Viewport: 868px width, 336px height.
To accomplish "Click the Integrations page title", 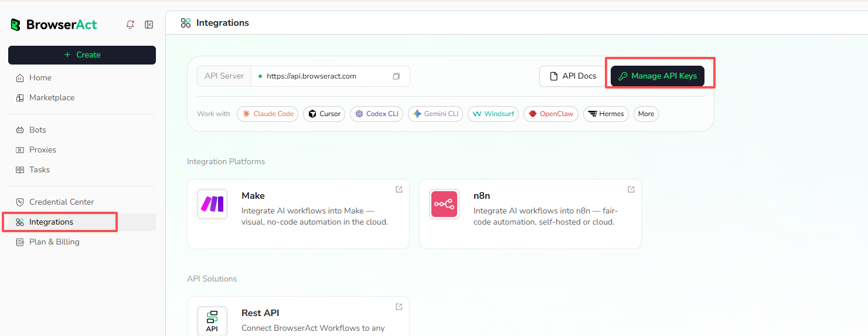I will click(x=223, y=23).
